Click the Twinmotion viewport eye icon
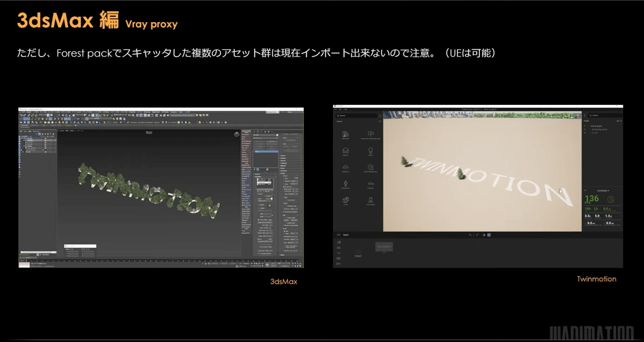644x342 pixels. (x=484, y=234)
